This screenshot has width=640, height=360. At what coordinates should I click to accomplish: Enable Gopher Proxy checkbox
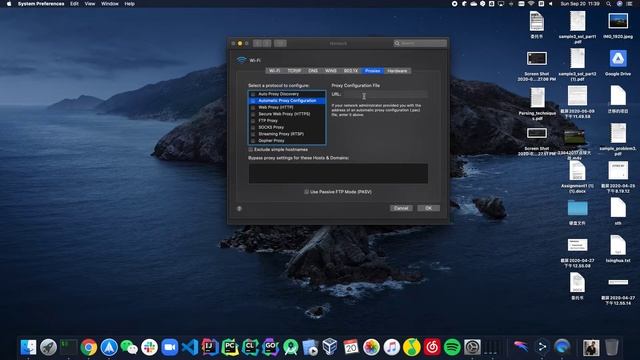(253, 141)
